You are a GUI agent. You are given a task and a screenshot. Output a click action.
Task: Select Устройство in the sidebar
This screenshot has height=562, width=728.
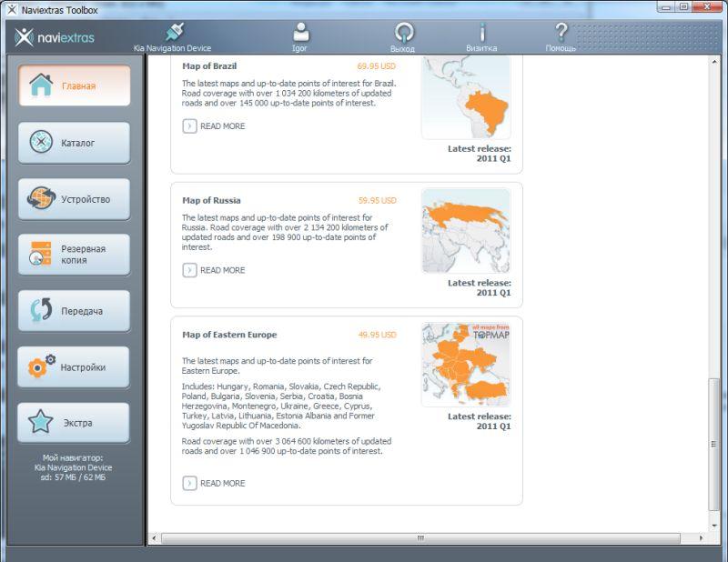point(74,199)
